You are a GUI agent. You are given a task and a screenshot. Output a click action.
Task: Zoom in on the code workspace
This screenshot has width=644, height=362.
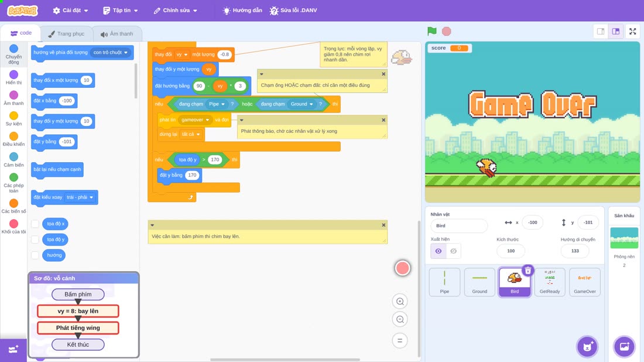click(x=400, y=301)
